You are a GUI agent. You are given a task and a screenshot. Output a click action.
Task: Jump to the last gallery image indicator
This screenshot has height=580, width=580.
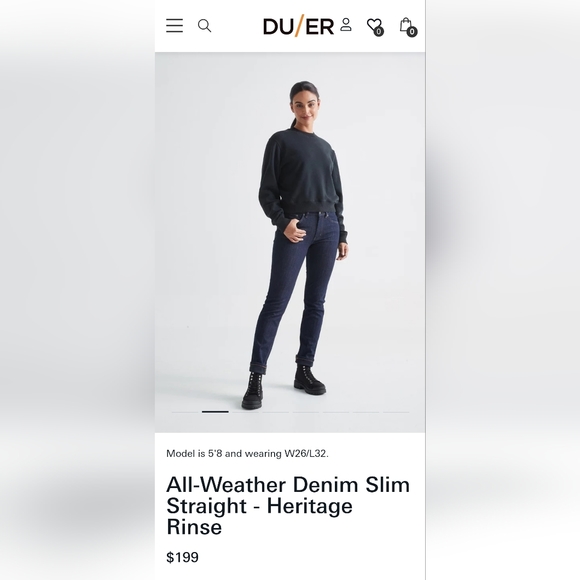pos(396,412)
